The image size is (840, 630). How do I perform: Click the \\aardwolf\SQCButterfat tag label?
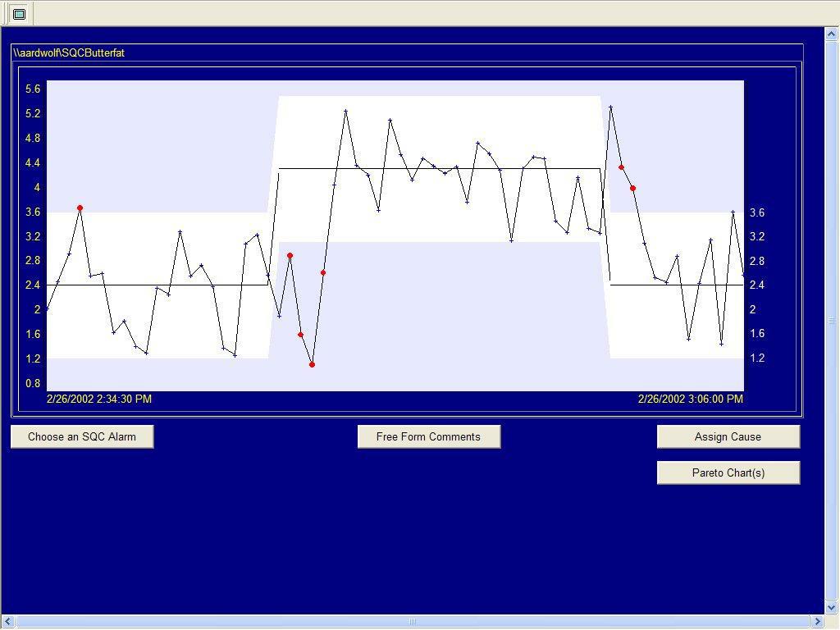coord(69,53)
